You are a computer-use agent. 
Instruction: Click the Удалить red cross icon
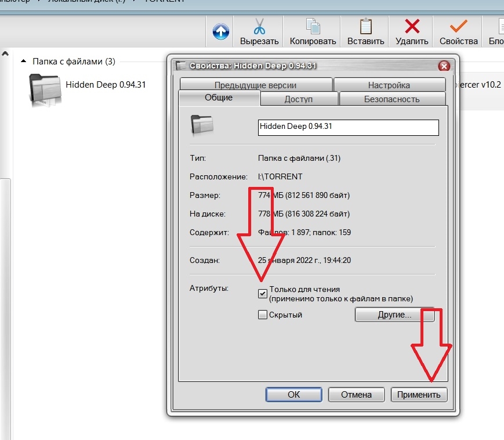[x=412, y=27]
